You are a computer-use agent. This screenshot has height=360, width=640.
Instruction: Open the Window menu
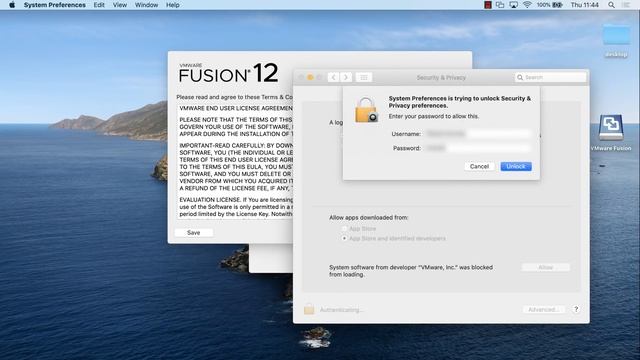pos(146,5)
